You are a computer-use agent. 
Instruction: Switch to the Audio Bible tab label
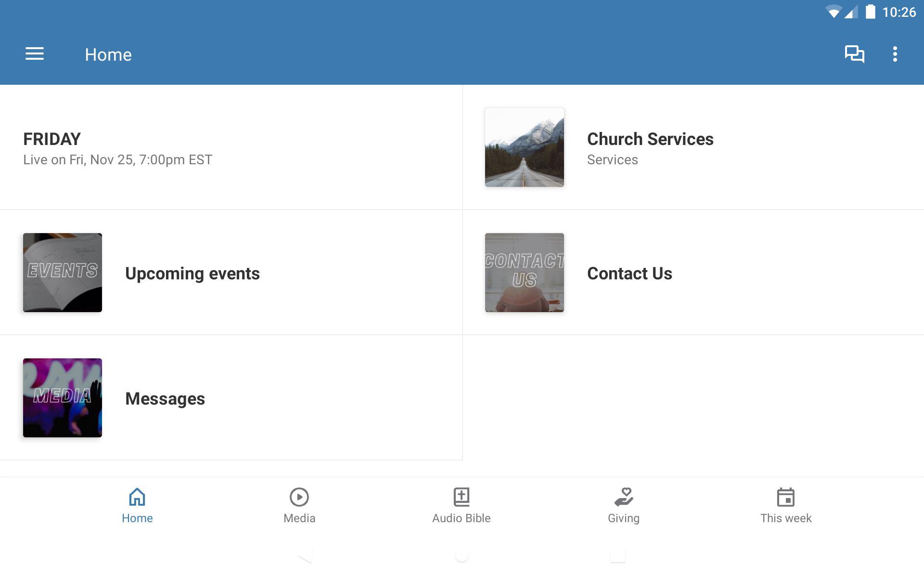(461, 518)
